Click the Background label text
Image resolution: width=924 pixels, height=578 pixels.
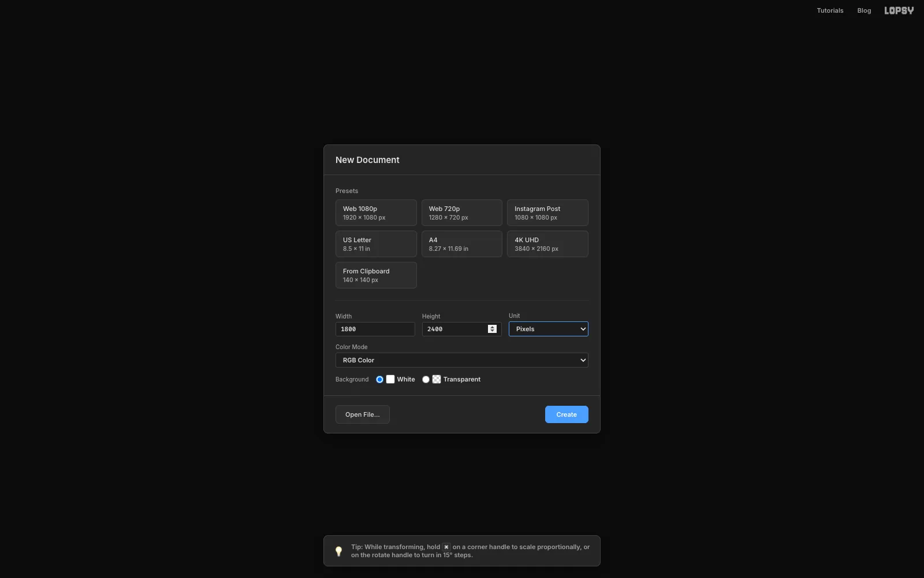[352, 379]
